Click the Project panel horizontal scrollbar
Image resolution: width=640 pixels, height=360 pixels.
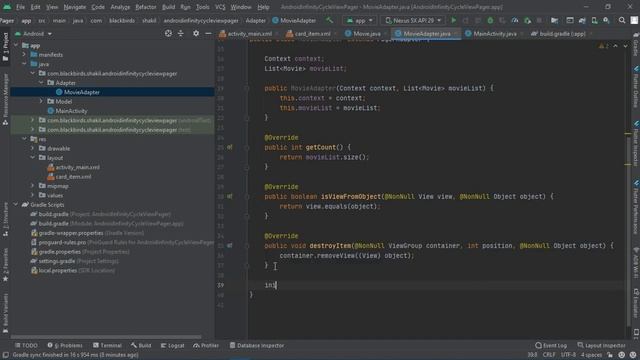[x=106, y=337]
